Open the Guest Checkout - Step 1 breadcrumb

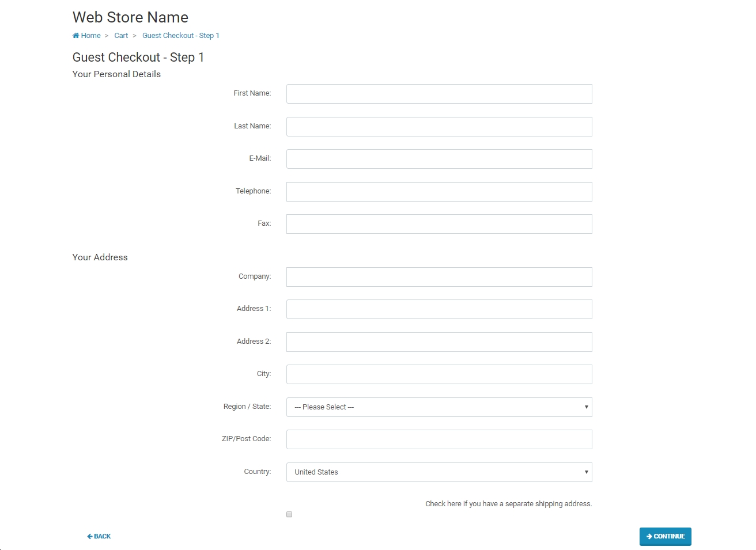point(181,36)
